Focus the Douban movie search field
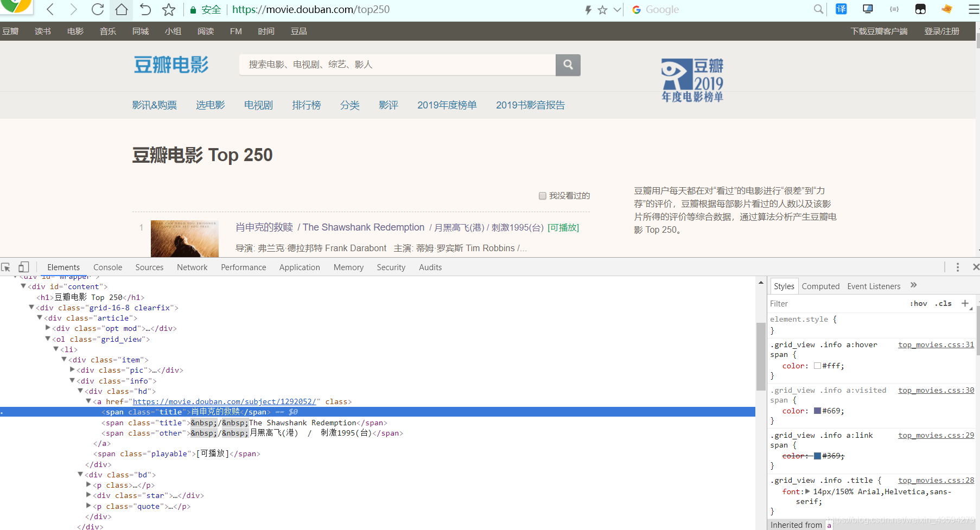Viewport: 980px width, 530px height. (397, 65)
